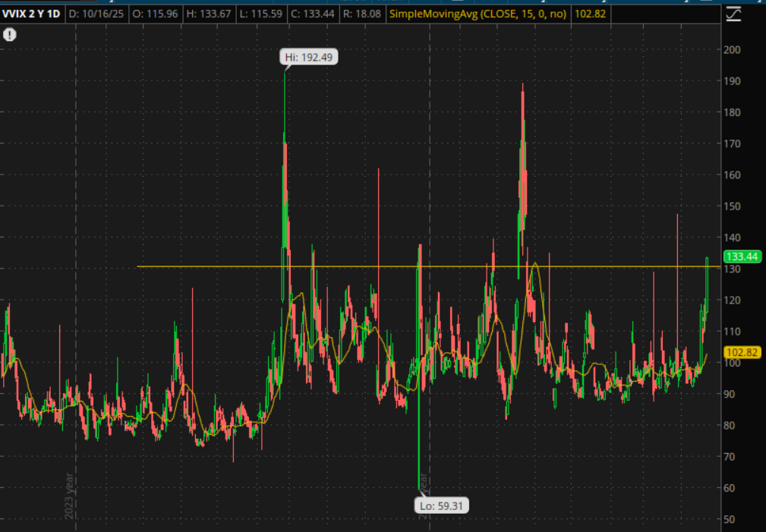Click the 50 label on the price axis

click(x=730, y=519)
